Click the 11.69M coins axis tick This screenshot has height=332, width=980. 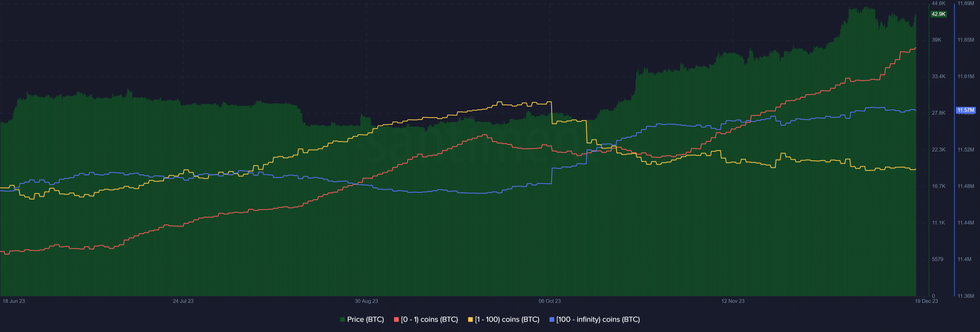966,3
